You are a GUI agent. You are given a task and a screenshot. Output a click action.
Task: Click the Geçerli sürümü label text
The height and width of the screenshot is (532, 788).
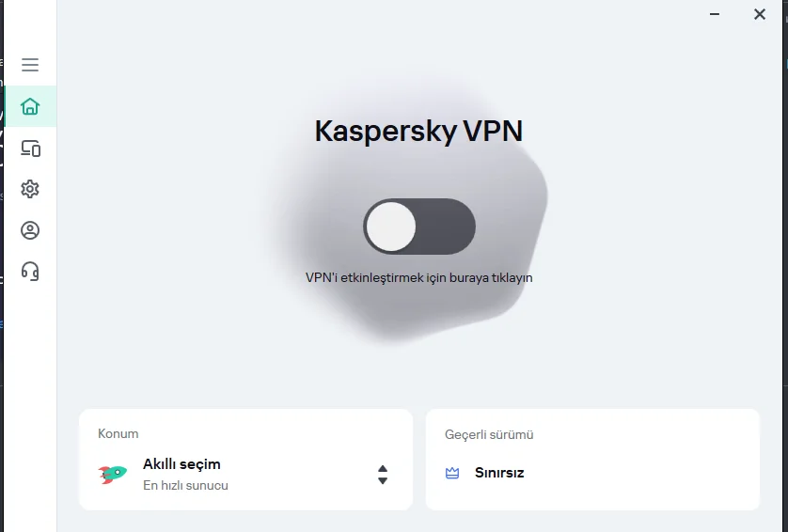click(489, 435)
